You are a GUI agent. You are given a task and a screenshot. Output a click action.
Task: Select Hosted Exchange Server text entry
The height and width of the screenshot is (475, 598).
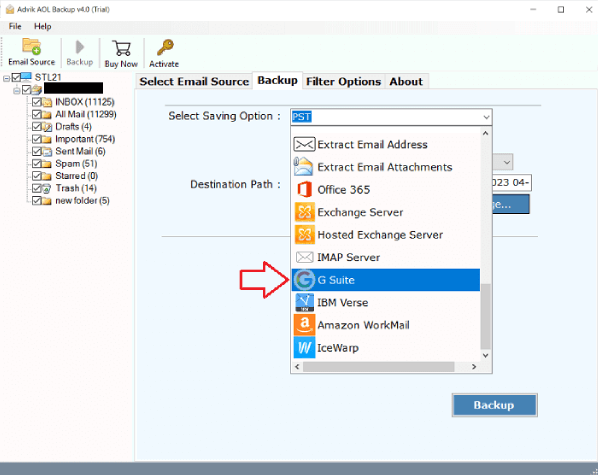[380, 235]
